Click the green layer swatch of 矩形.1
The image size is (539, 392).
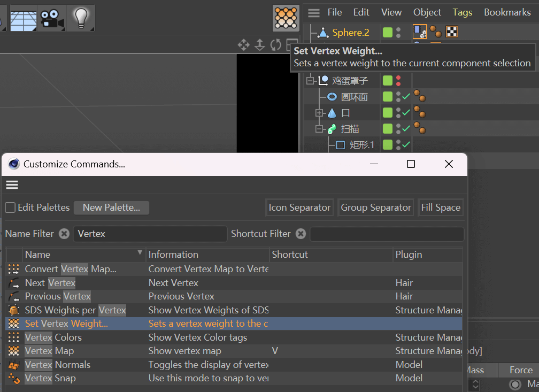(388, 145)
